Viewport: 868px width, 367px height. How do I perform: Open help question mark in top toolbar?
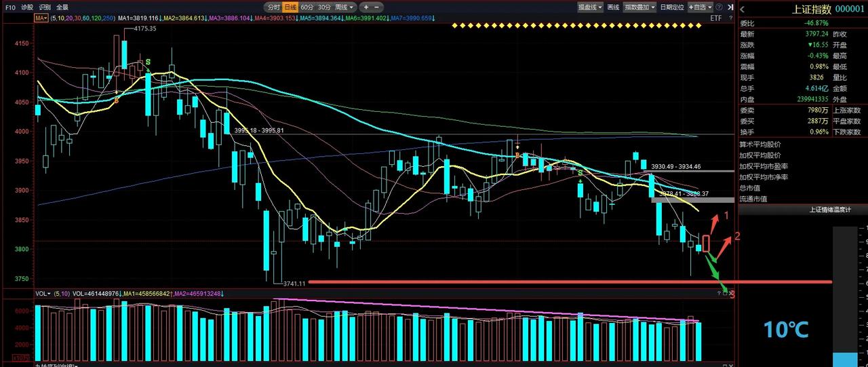pyautogui.click(x=719, y=7)
